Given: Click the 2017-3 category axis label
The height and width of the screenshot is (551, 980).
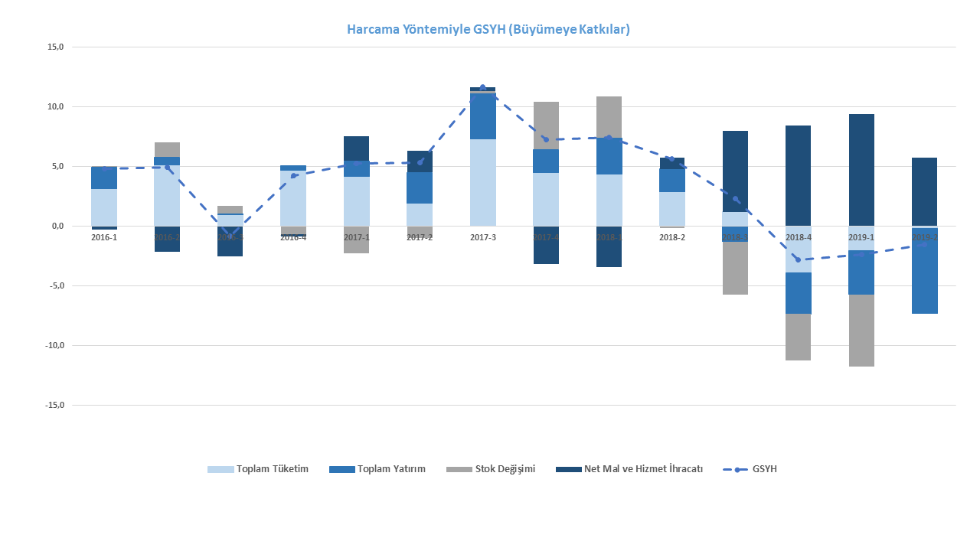Looking at the screenshot, I should coord(482,237).
